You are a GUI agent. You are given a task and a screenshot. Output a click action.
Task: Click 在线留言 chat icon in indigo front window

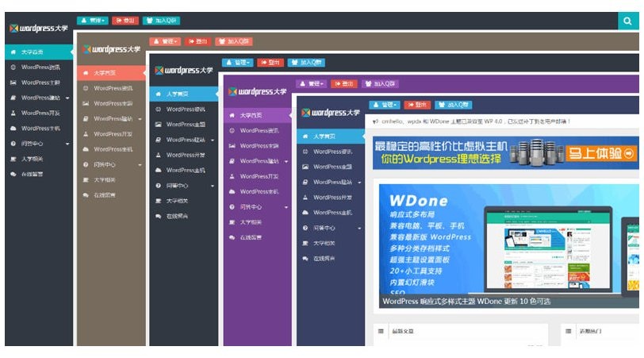click(x=305, y=259)
